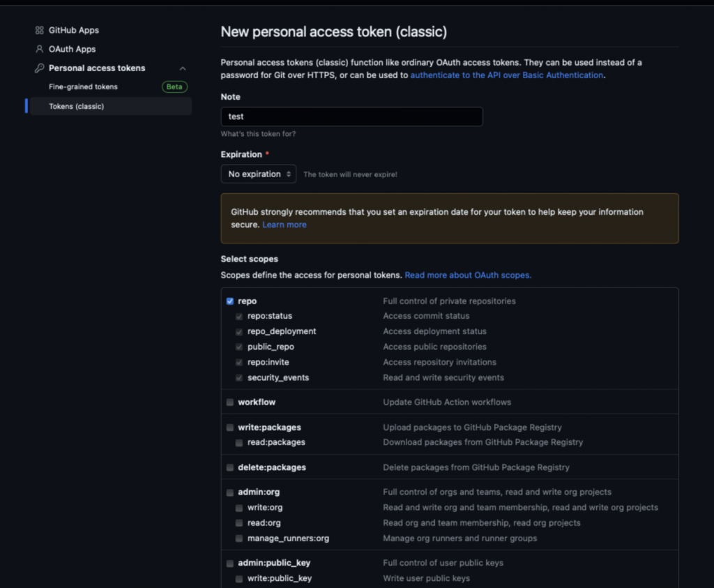714x588 pixels.
Task: Select the admin:org checkbox
Action: (230, 492)
